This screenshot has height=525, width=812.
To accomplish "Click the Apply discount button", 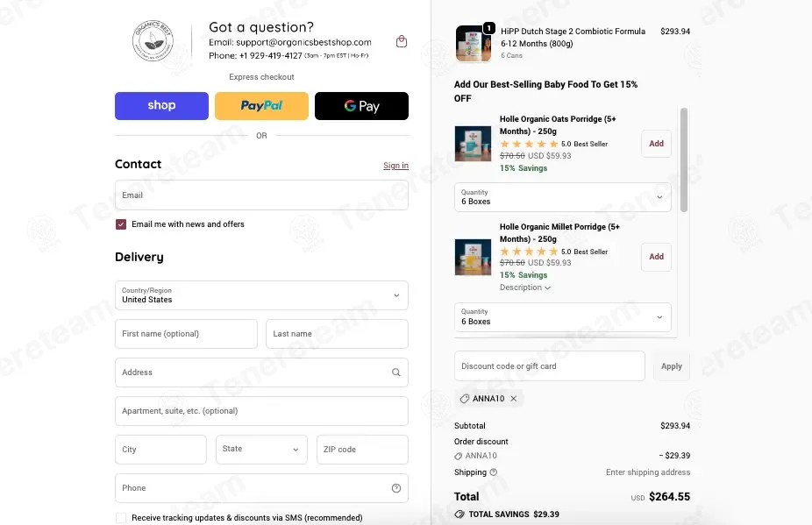I will pyautogui.click(x=672, y=366).
